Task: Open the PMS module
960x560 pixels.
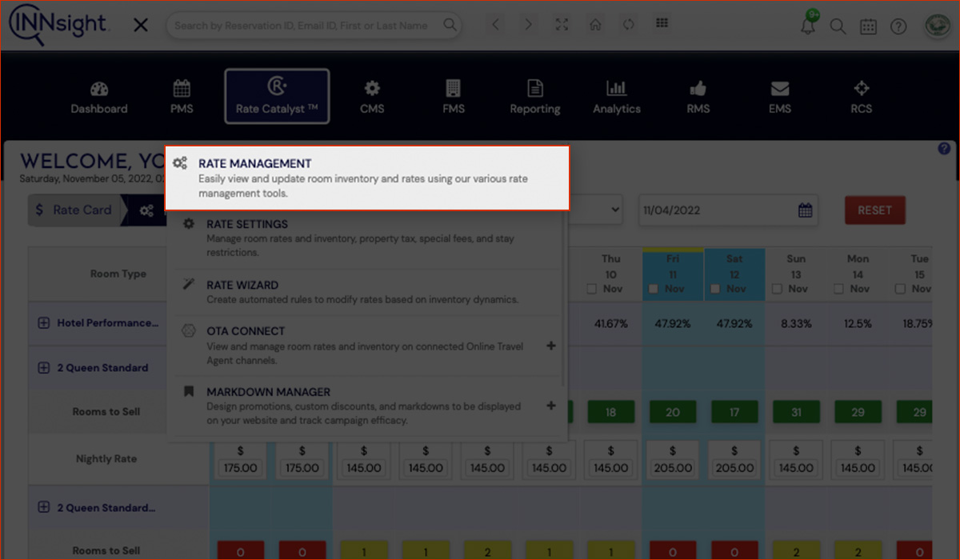Action: click(x=182, y=97)
